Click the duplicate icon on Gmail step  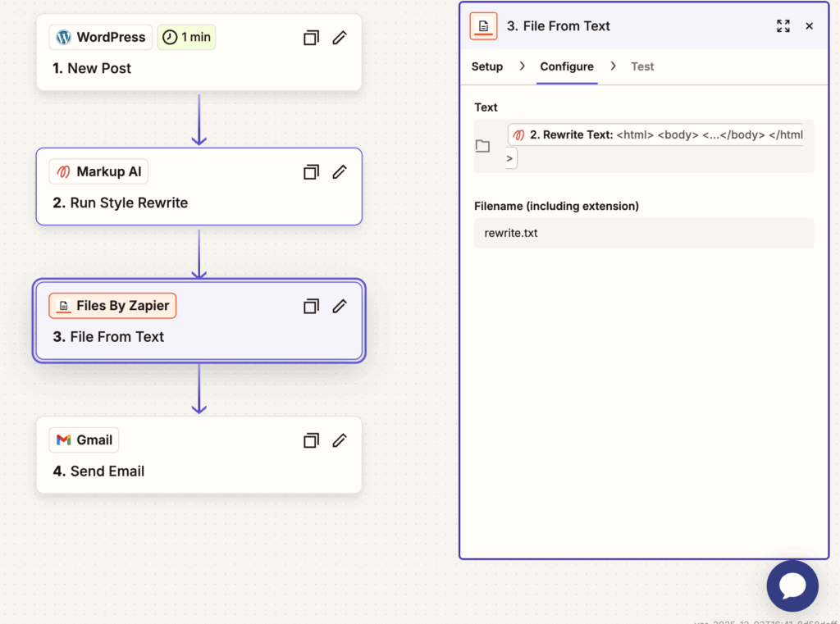pyautogui.click(x=311, y=440)
